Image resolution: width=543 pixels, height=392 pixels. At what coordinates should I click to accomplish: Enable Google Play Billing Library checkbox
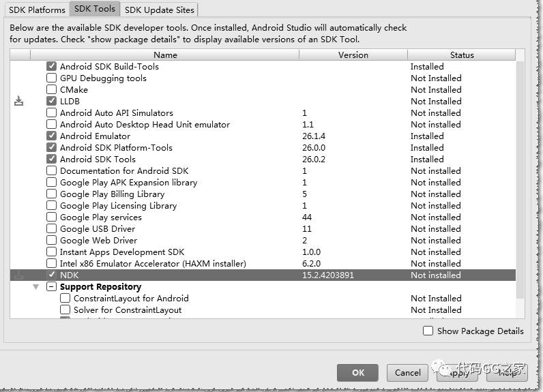point(51,194)
